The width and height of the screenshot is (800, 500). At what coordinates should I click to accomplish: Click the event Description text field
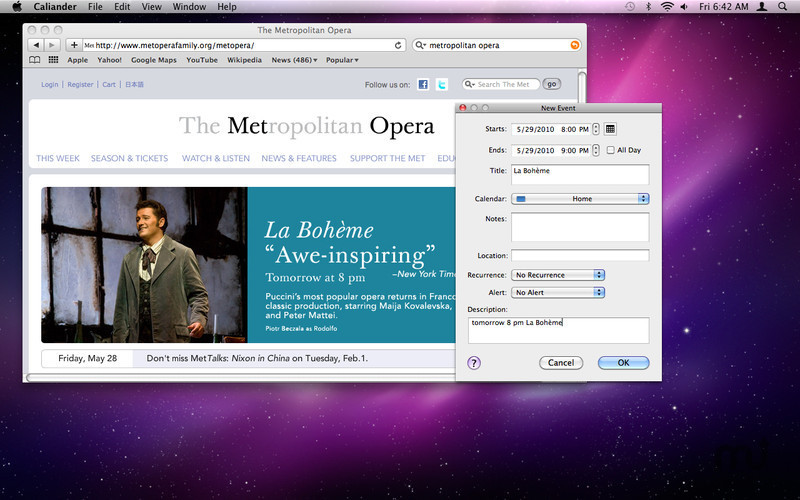click(x=559, y=330)
